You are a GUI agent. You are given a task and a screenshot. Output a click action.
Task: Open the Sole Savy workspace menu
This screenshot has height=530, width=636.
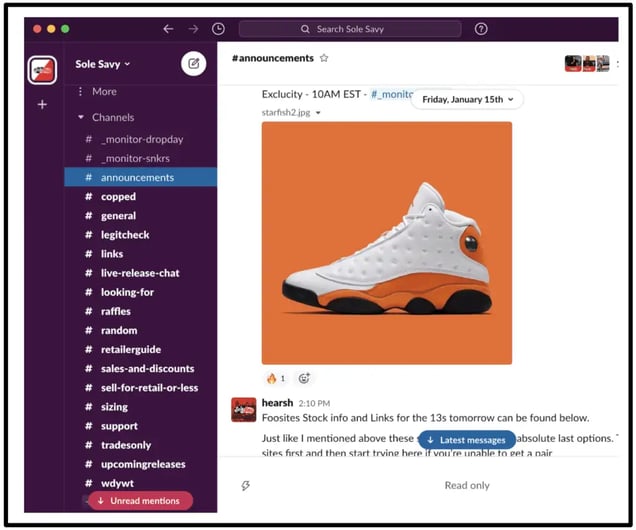point(103,64)
